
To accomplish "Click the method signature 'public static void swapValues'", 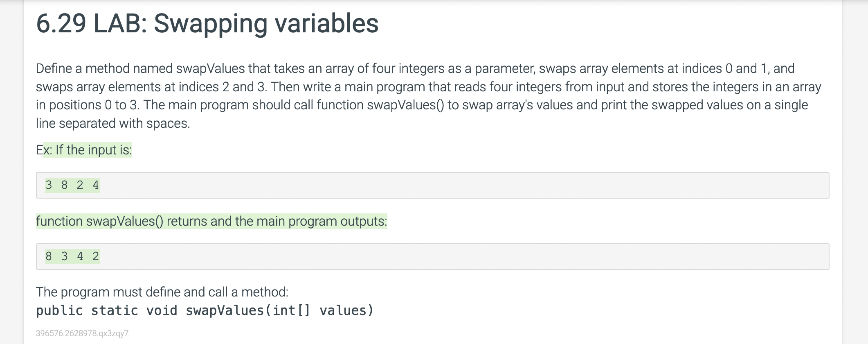I will [150, 310].
